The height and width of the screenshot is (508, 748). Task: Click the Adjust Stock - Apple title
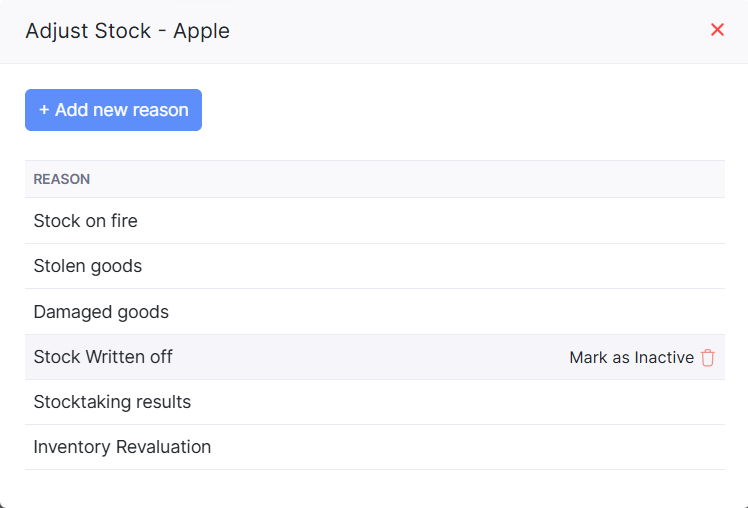click(127, 31)
